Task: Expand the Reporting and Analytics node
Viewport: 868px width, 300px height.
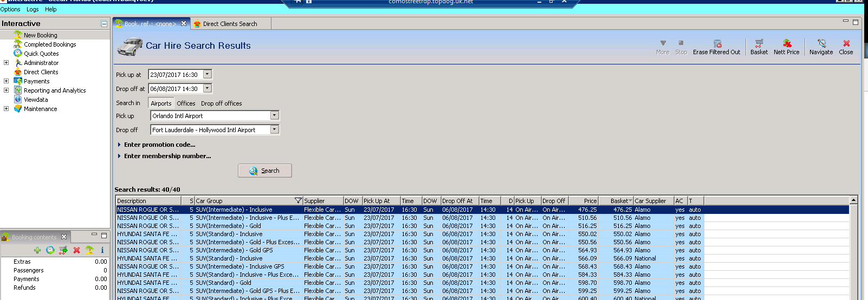Action: tap(6, 90)
